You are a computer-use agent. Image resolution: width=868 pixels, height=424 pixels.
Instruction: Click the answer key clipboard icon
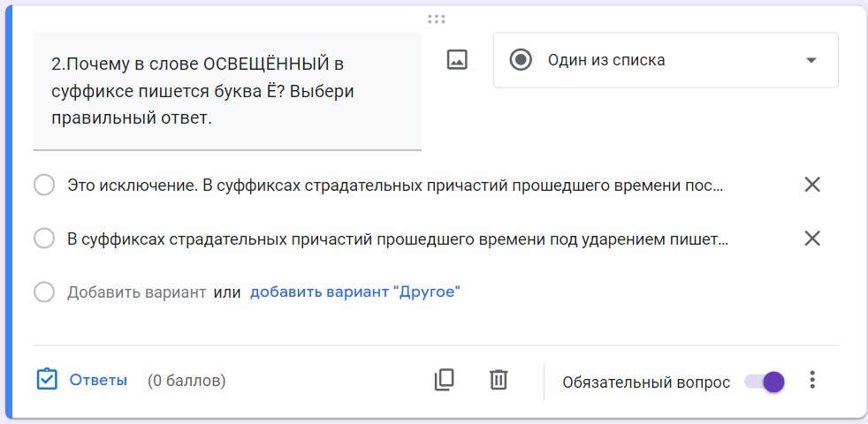tap(47, 380)
